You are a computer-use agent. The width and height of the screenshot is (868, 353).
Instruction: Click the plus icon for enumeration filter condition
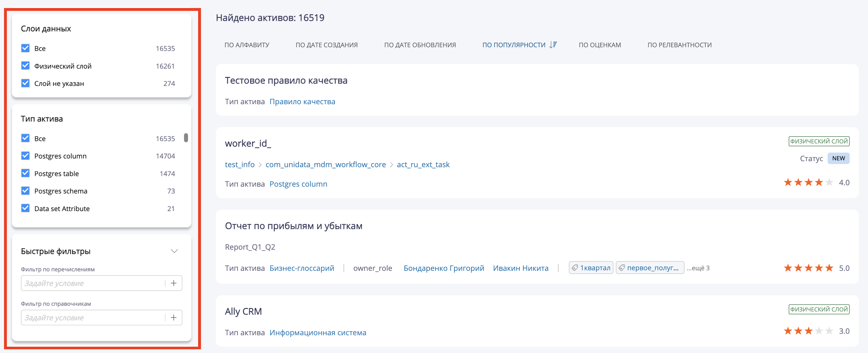pos(174,283)
